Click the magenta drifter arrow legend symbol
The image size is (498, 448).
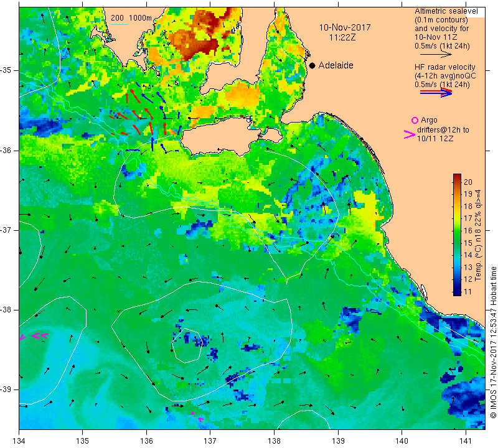click(x=410, y=134)
